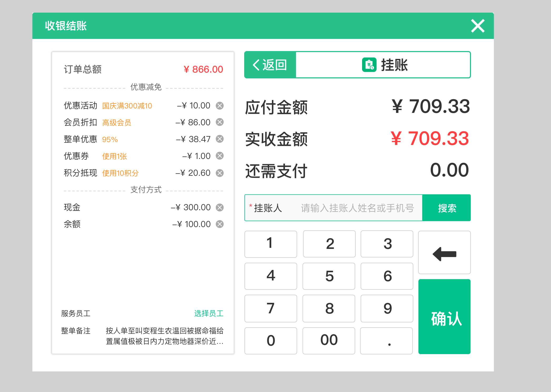The width and height of the screenshot is (551, 392).
Task: Remove the 高级会员 member discount
Action: [220, 122]
